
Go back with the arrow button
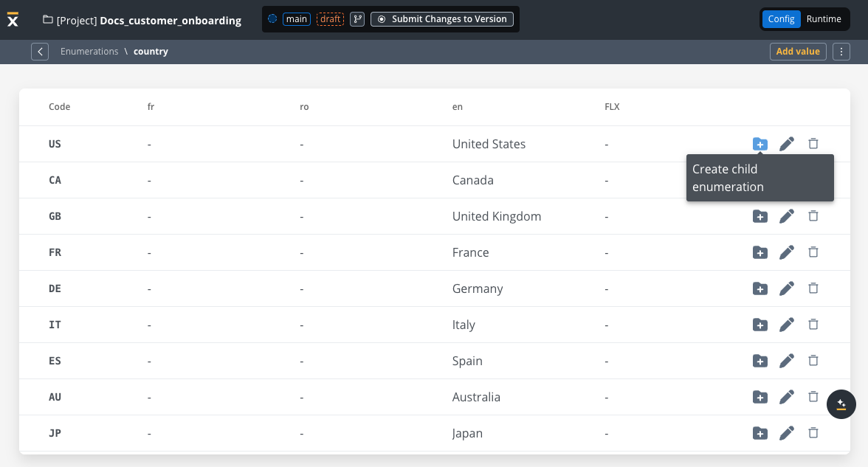pyautogui.click(x=40, y=52)
